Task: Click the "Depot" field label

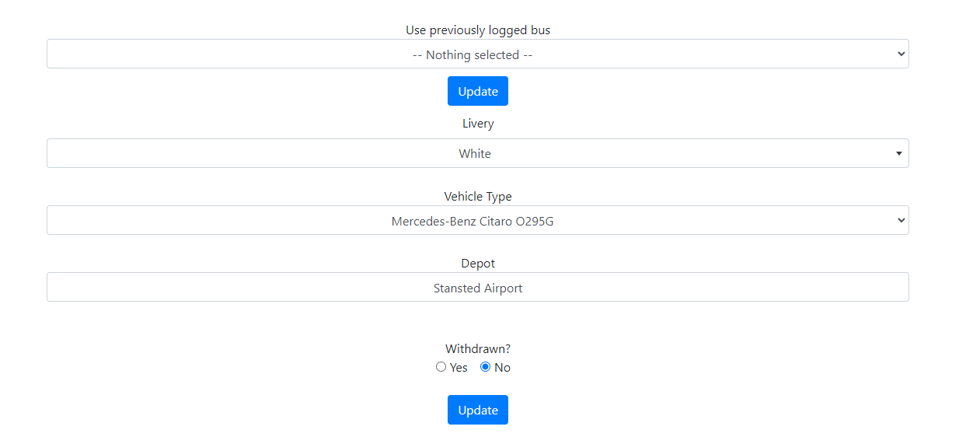Action: (477, 264)
